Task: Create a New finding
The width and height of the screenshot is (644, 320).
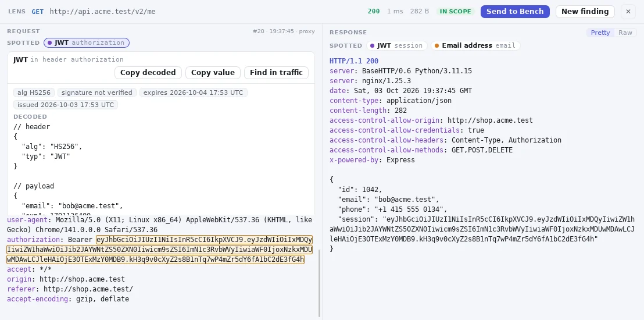Action: (585, 12)
